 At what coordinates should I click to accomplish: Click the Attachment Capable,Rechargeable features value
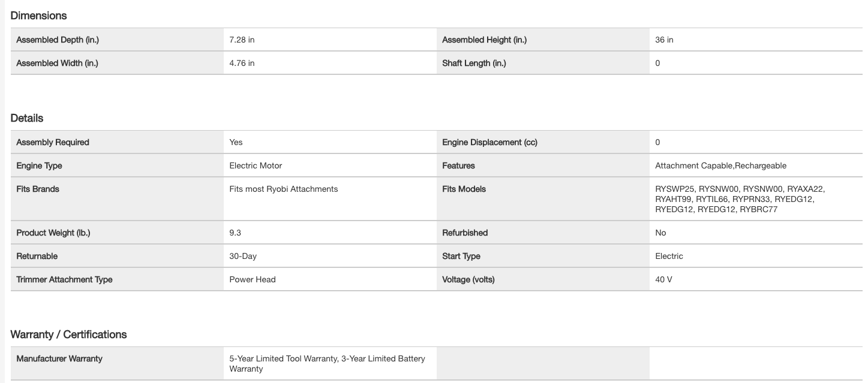click(720, 166)
